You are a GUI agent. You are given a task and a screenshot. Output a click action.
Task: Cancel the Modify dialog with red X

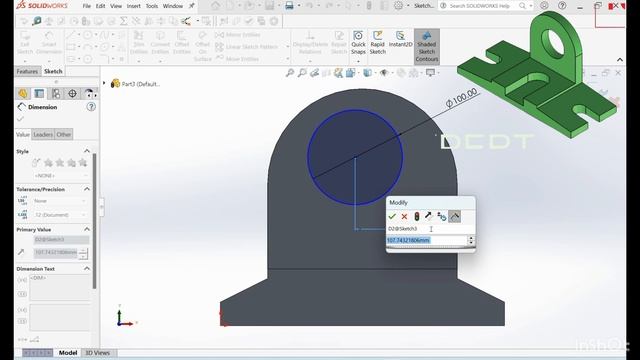(404, 216)
